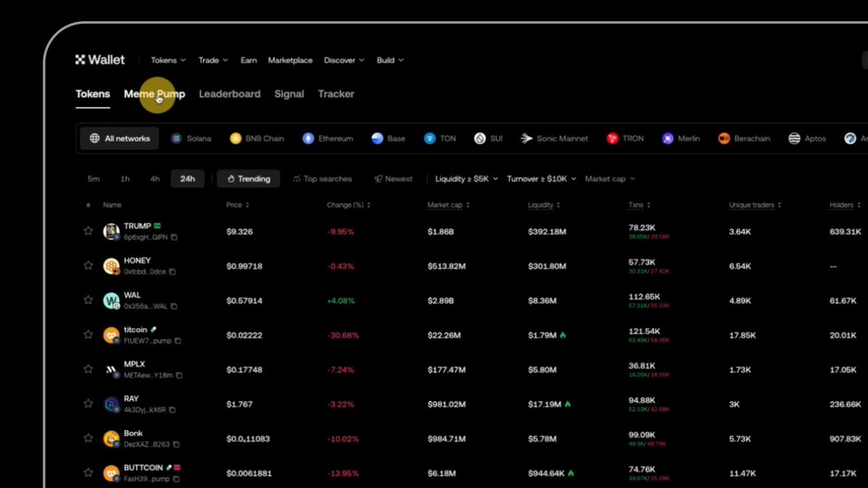Click the titcoin liquidity fire icon
Image resolution: width=868 pixels, height=488 pixels.
coord(563,335)
